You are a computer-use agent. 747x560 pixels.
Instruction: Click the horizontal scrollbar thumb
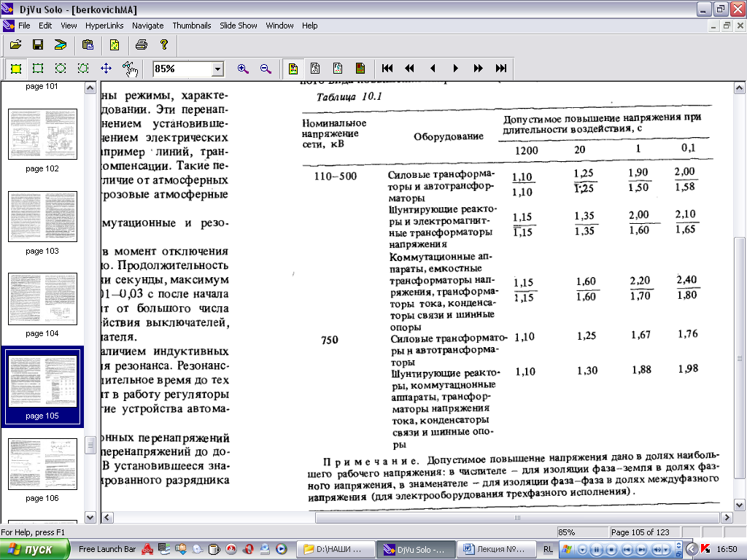click(517, 517)
